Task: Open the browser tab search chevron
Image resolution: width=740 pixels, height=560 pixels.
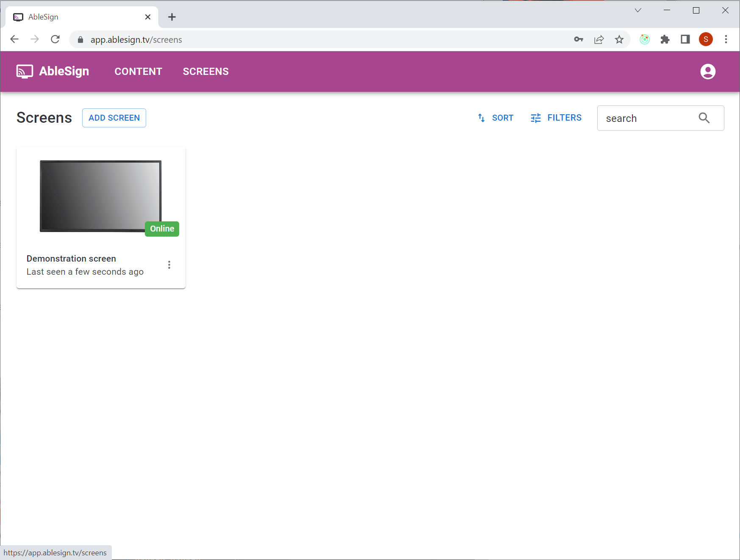Action: (638, 10)
